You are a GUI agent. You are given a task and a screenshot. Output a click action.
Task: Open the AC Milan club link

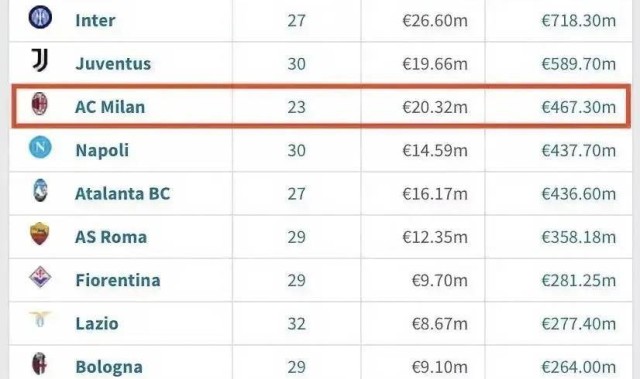pos(110,107)
